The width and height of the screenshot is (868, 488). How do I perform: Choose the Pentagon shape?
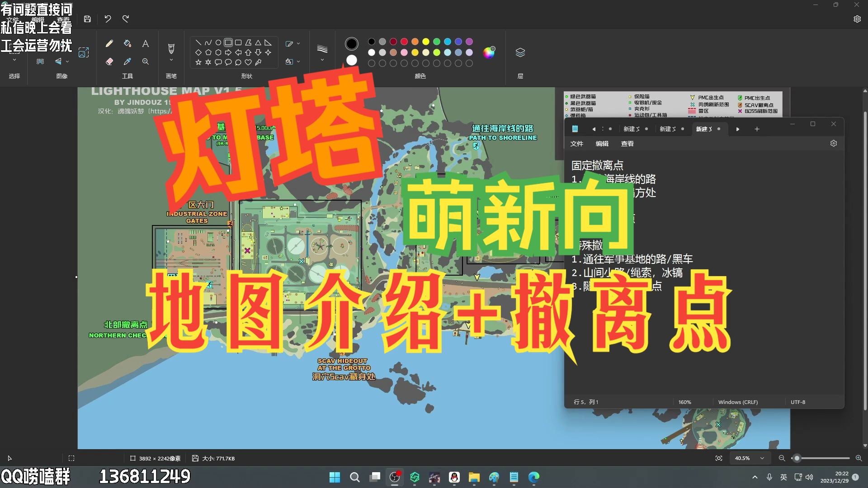208,52
